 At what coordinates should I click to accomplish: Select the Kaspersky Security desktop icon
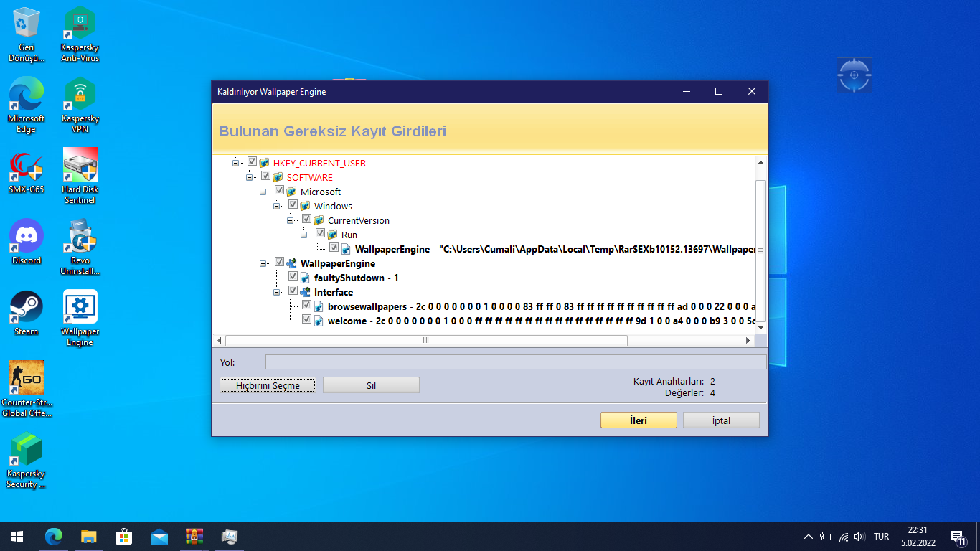[x=27, y=461]
